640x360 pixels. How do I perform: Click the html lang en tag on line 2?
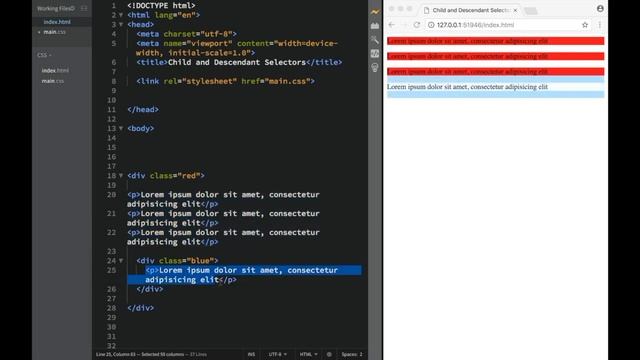(163, 15)
